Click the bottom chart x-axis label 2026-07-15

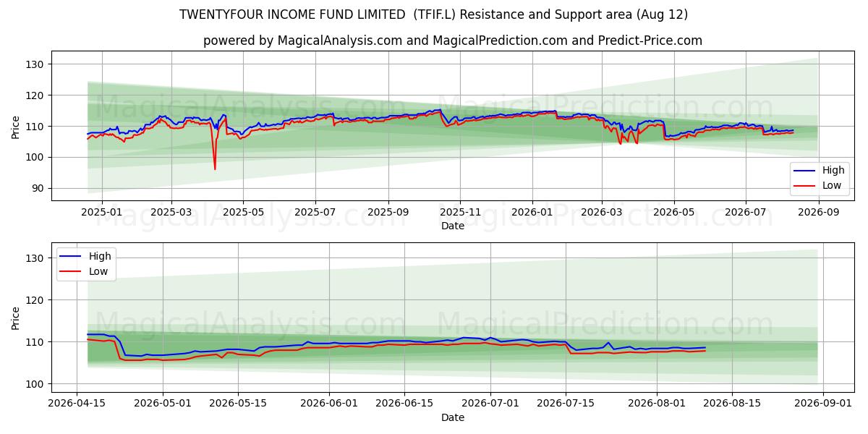(566, 404)
